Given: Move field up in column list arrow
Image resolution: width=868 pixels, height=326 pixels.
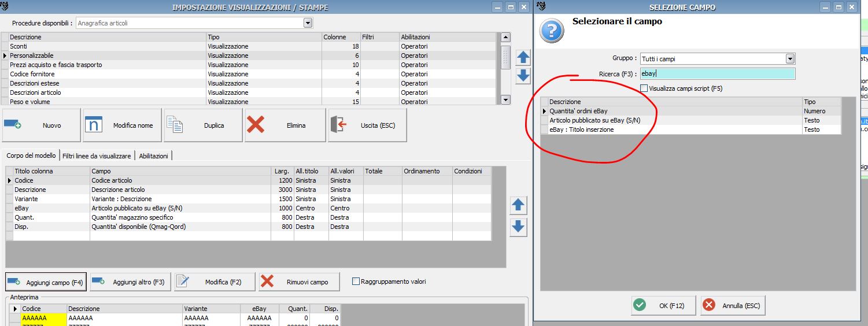Looking at the screenshot, I should (x=518, y=205).
